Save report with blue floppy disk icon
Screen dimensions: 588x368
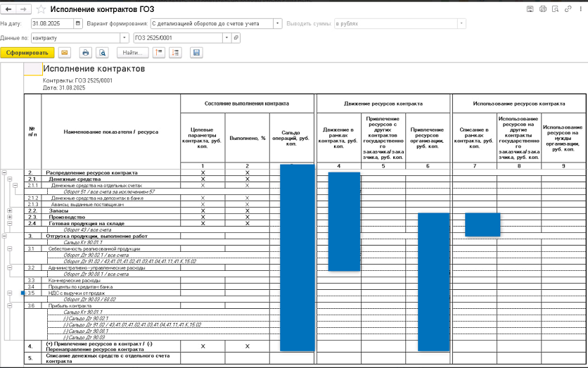[x=196, y=52]
